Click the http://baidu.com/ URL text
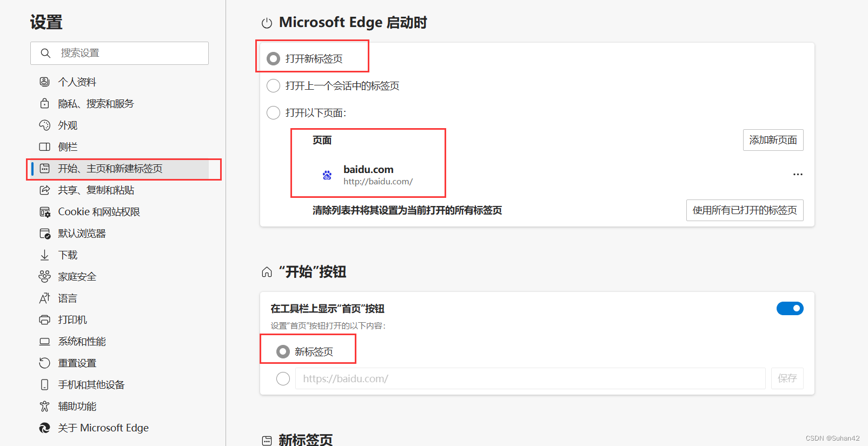The height and width of the screenshot is (446, 868). coord(378,182)
